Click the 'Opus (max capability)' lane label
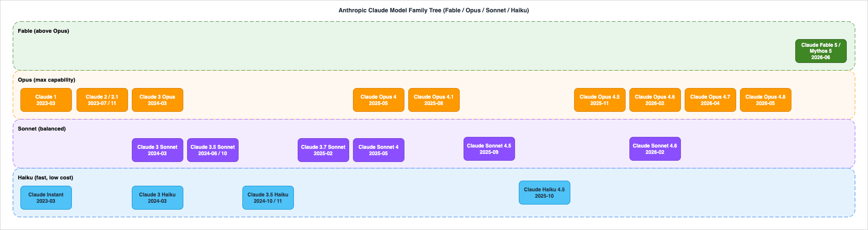868x230 pixels. click(46, 80)
